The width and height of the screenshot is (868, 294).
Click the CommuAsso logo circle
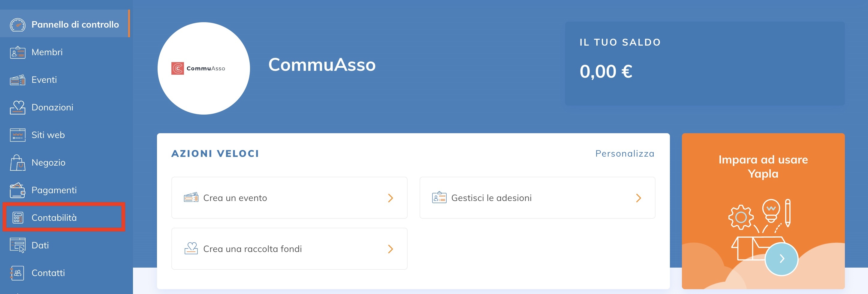[x=203, y=68]
